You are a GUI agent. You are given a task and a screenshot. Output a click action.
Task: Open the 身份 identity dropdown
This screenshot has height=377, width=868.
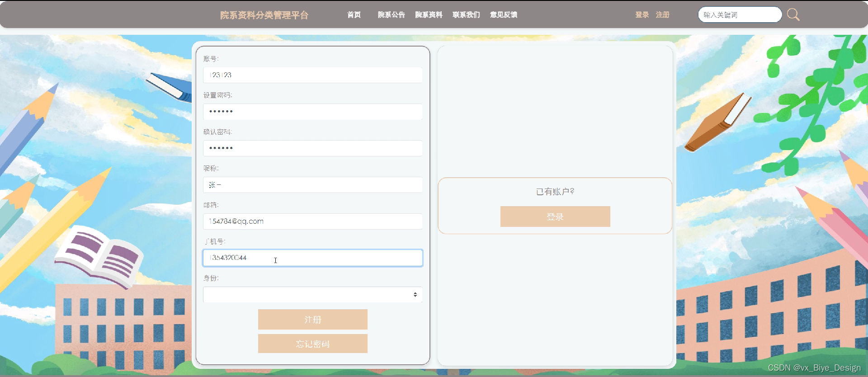click(313, 295)
